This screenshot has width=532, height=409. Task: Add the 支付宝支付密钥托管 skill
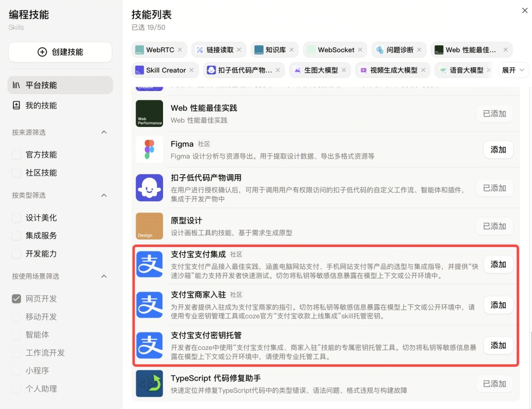(498, 345)
